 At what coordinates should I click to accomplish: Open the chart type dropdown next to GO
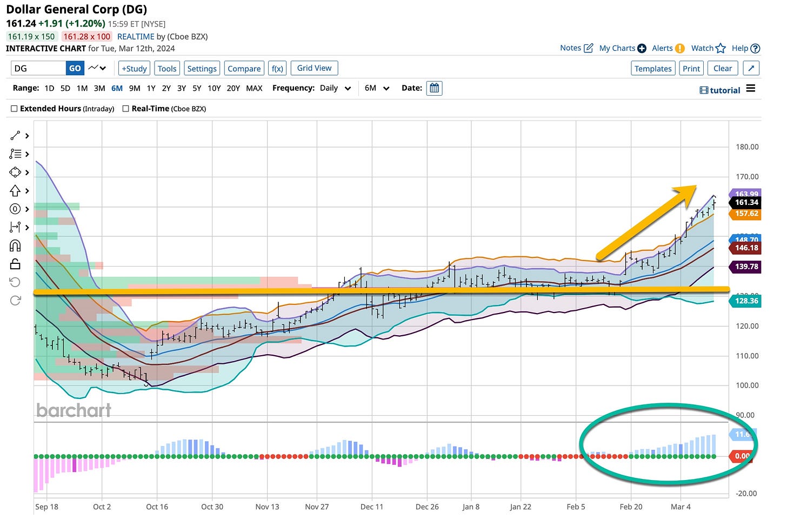pyautogui.click(x=97, y=68)
